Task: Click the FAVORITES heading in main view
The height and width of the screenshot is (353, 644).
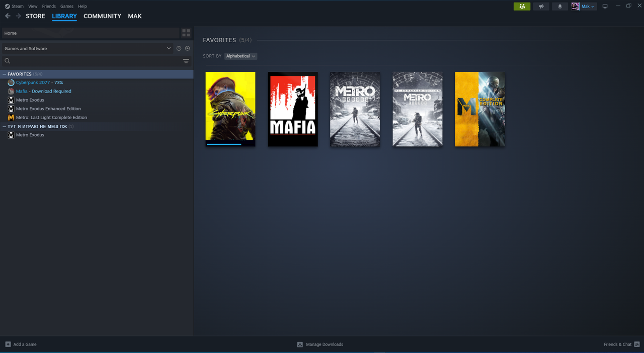Action: [x=219, y=40]
